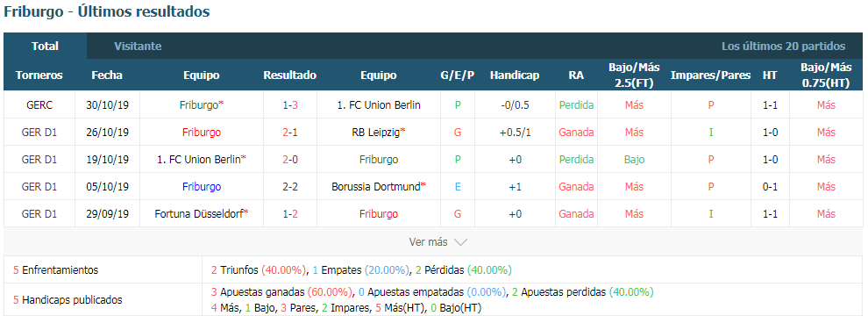
Task: Click 2-0 result of Union Berlin match
Action: coord(290,160)
